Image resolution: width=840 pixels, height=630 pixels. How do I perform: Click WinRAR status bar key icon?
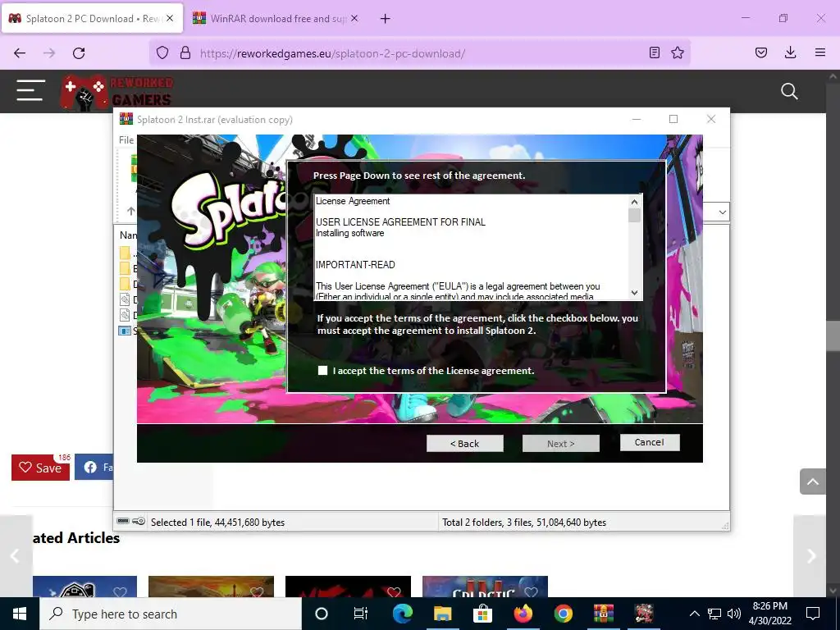(x=139, y=521)
